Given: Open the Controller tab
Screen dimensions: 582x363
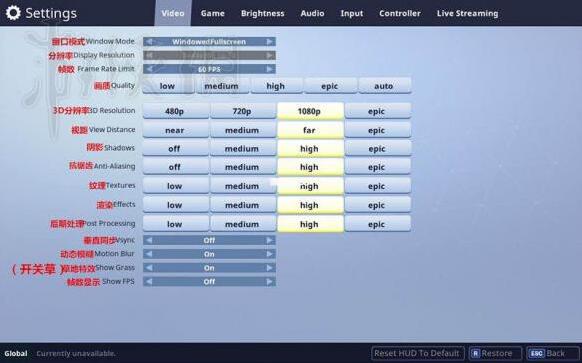Looking at the screenshot, I should (400, 13).
